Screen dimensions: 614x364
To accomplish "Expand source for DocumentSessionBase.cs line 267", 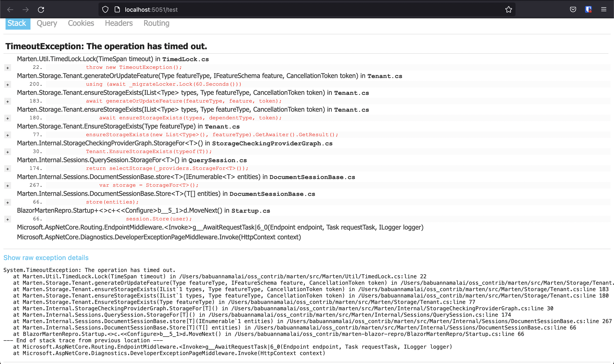I will (x=8, y=186).
